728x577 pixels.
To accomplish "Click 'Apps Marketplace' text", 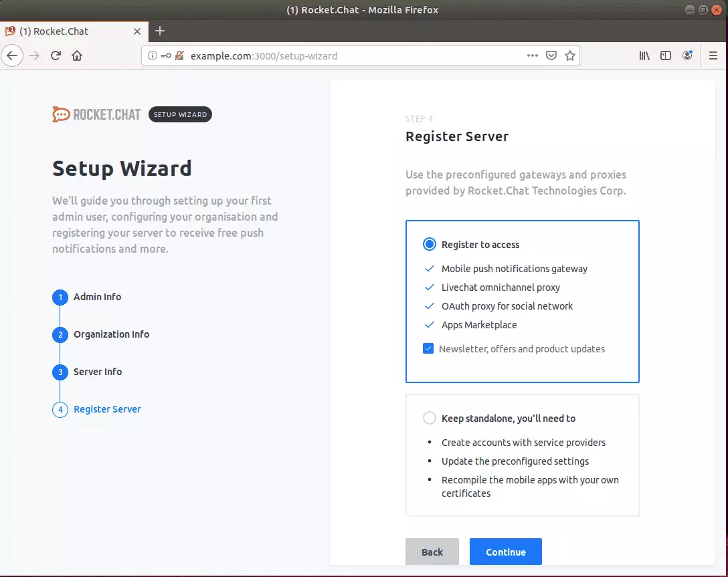I will point(479,325).
